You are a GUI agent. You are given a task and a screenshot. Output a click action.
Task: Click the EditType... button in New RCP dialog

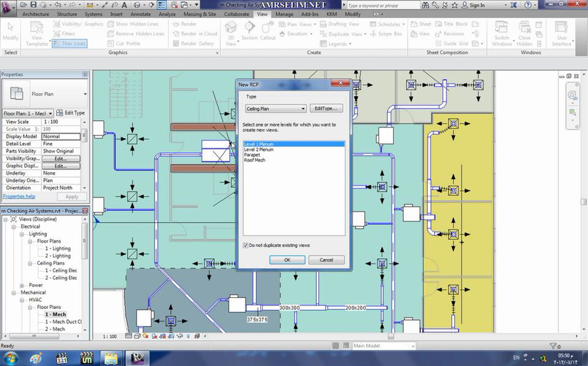coord(326,108)
